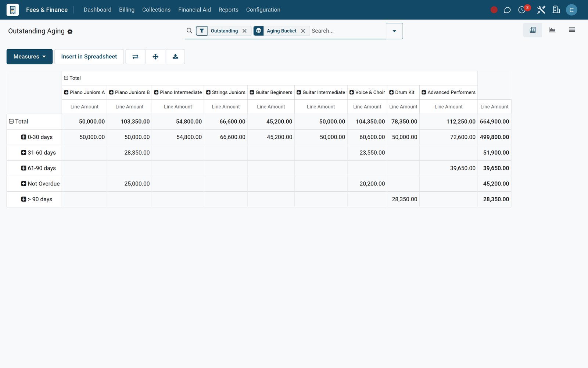Open the Measures dropdown
The height and width of the screenshot is (368, 588).
click(29, 57)
